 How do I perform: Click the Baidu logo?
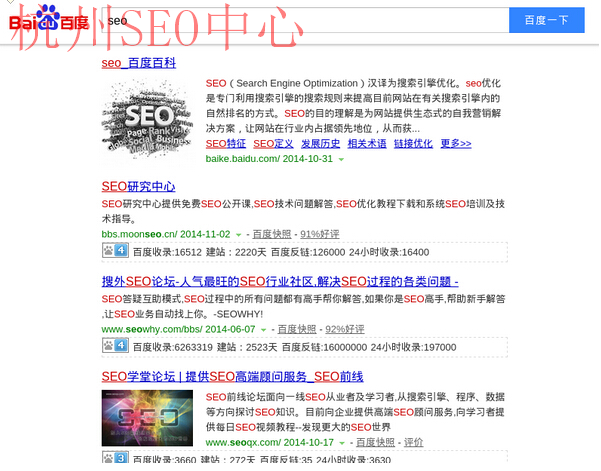(49, 20)
